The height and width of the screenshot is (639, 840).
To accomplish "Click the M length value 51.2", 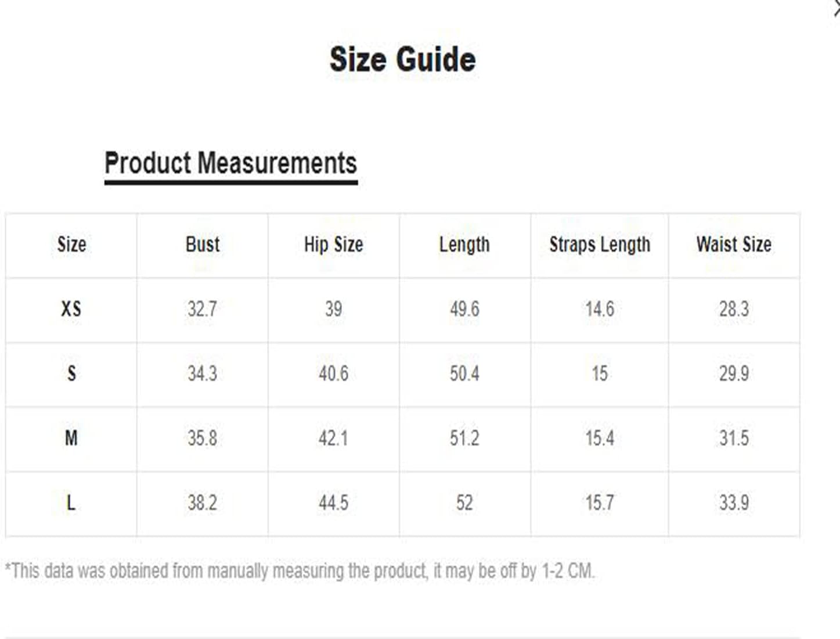I will [464, 438].
